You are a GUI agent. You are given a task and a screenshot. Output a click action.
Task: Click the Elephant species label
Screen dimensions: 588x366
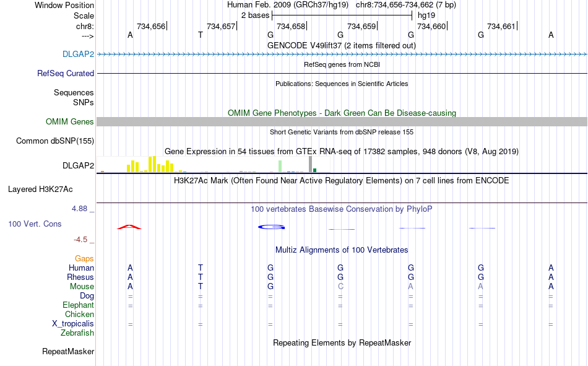78,305
